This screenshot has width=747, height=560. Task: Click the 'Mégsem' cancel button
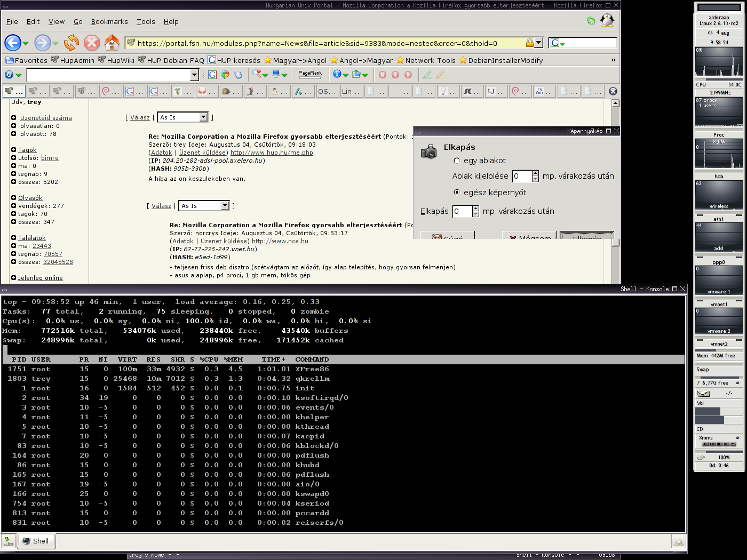pos(529,235)
